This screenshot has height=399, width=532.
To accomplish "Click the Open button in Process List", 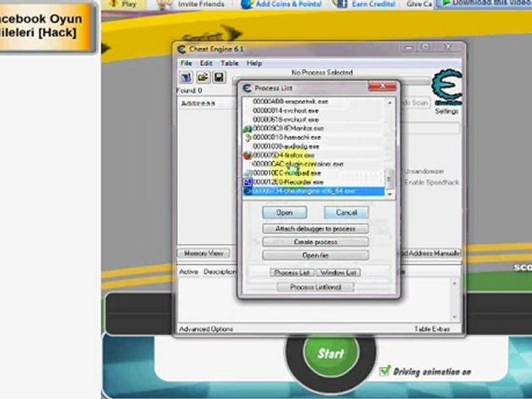I will (x=284, y=213).
